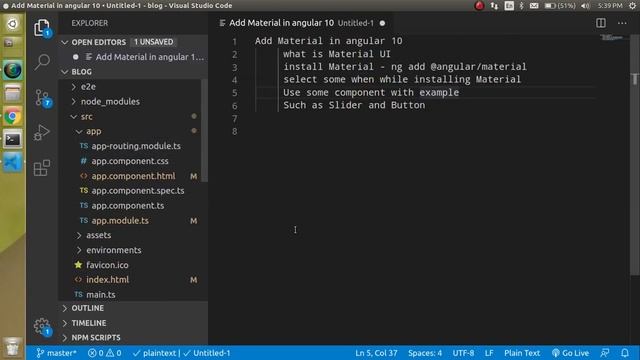Change end of line sequence LF

point(489,353)
